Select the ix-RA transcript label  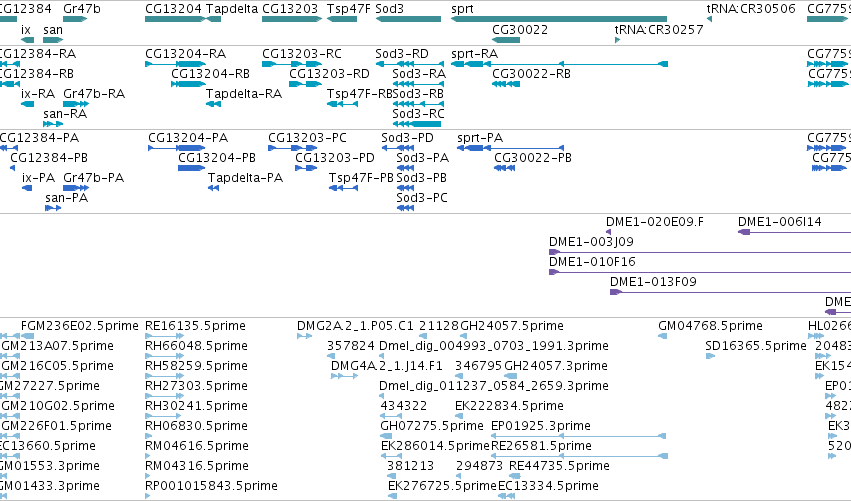pos(38,94)
